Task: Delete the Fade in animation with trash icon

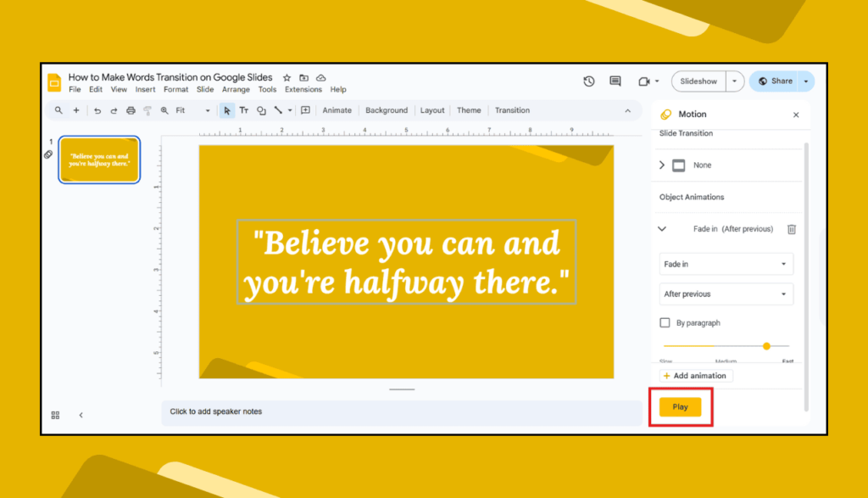Action: coord(791,229)
